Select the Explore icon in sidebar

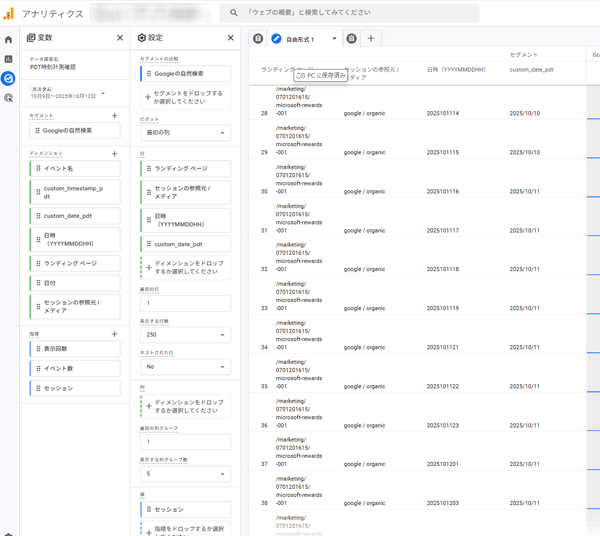(x=9, y=78)
